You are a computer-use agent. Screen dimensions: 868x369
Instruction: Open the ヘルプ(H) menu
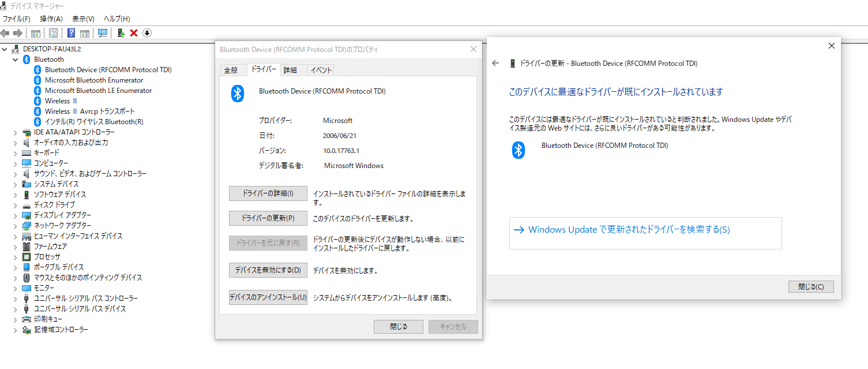(x=117, y=19)
